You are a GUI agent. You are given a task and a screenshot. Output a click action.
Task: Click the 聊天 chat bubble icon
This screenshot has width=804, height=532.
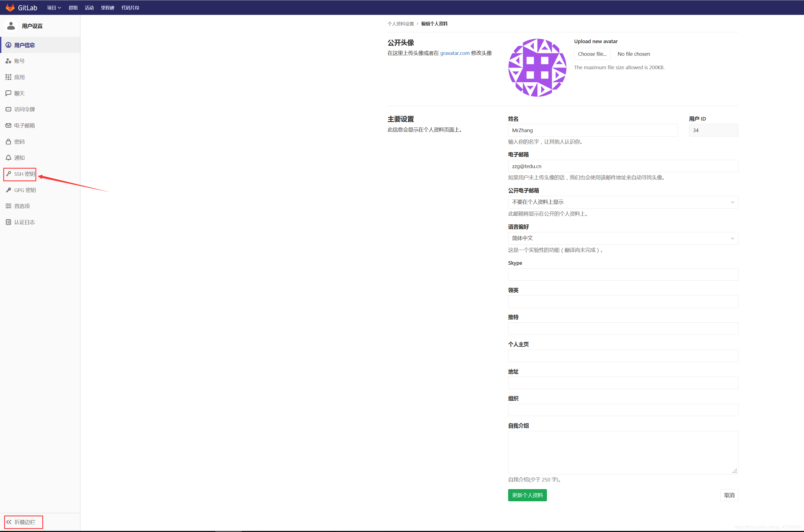click(x=9, y=93)
